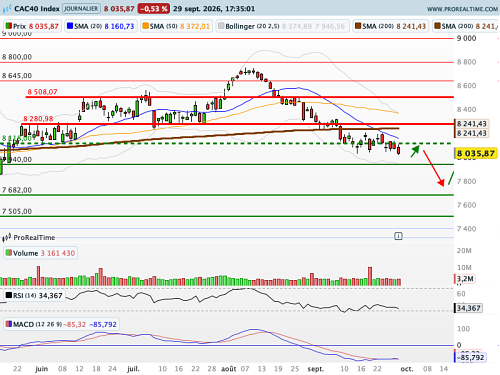Click the 28 date tick before août

tap(212, 369)
